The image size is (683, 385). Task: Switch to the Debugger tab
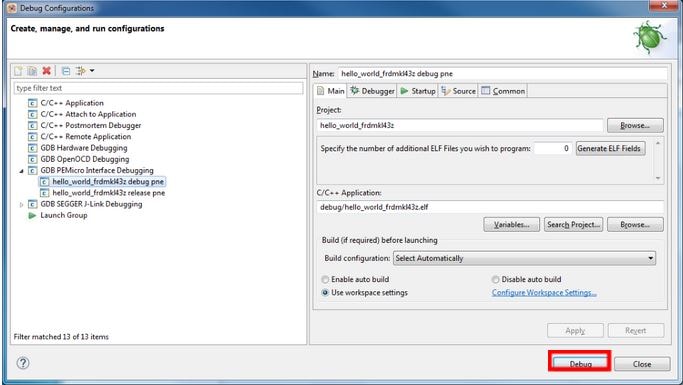pos(372,91)
